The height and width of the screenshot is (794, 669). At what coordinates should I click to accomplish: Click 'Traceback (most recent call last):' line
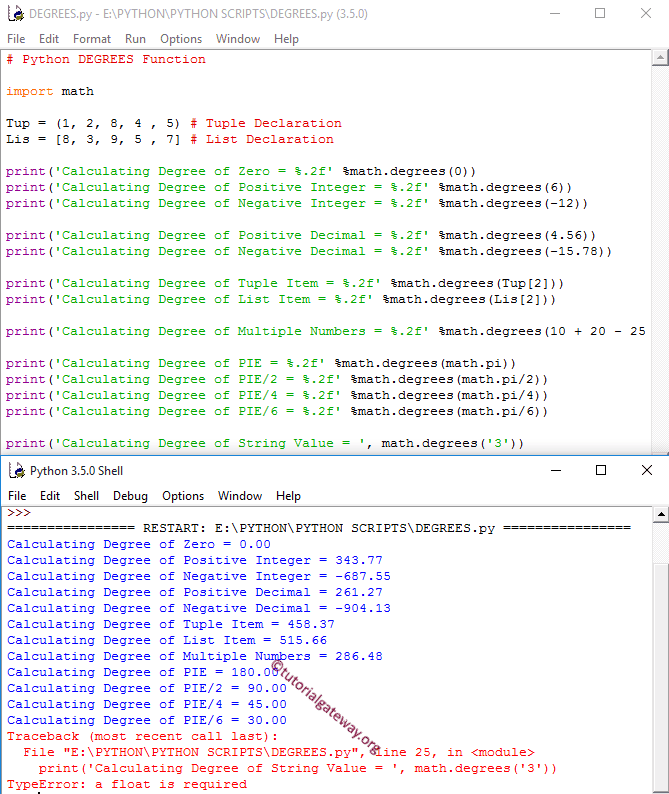[x=142, y=736]
